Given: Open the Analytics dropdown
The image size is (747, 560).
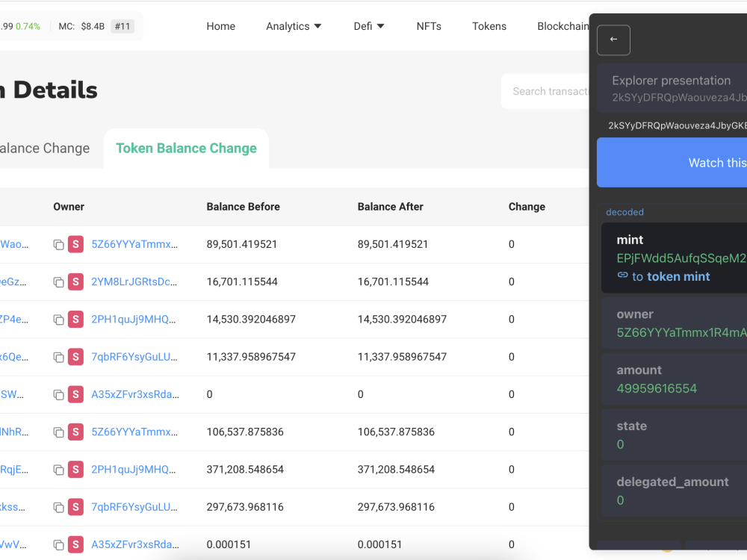Looking at the screenshot, I should [293, 26].
